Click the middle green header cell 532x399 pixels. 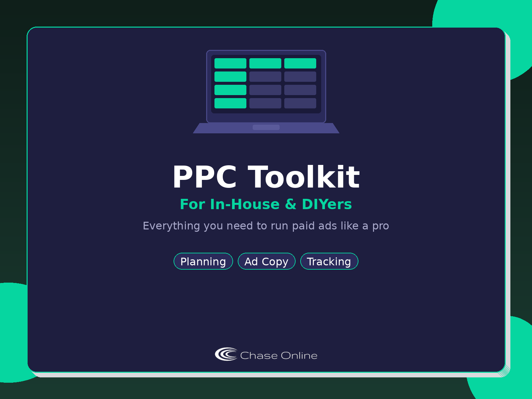pyautogui.click(x=266, y=63)
